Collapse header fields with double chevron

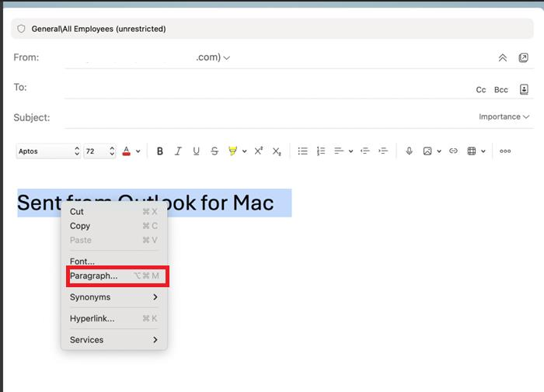[502, 57]
